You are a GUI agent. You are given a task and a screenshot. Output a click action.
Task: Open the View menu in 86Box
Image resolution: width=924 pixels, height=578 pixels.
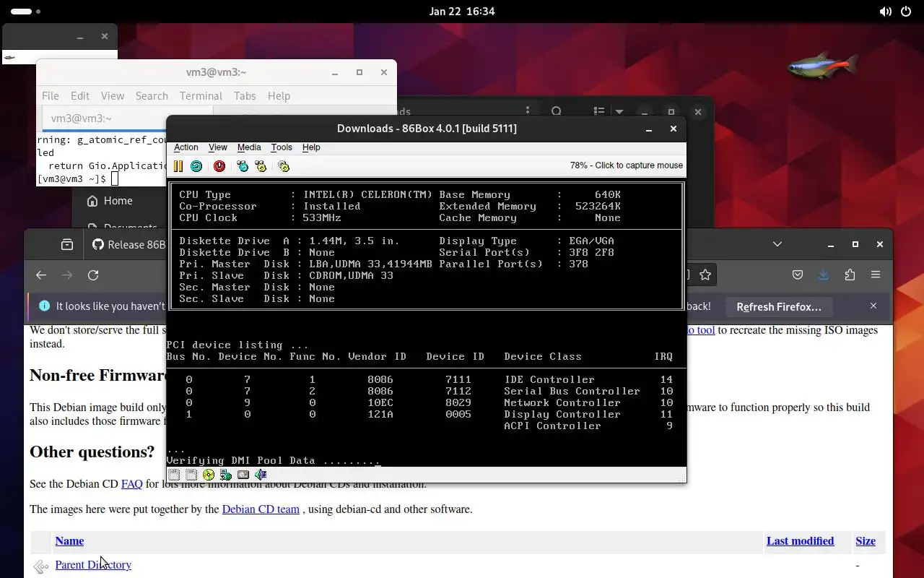(x=217, y=147)
